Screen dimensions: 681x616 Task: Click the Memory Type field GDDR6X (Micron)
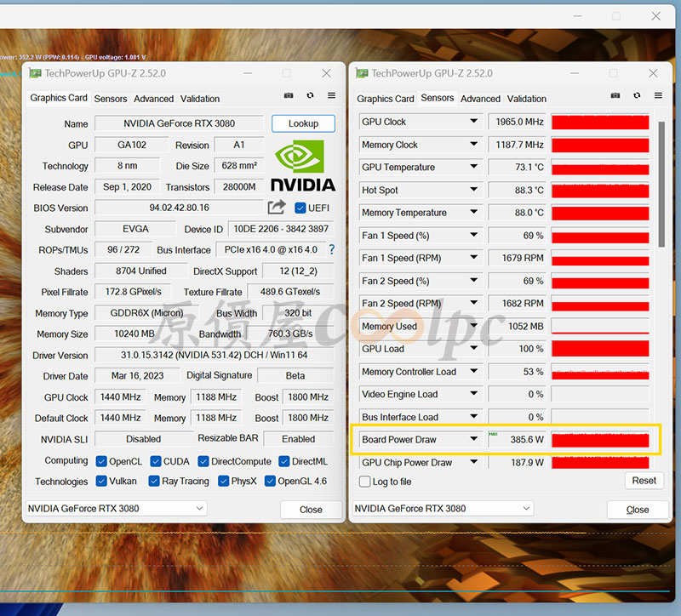[x=146, y=312]
